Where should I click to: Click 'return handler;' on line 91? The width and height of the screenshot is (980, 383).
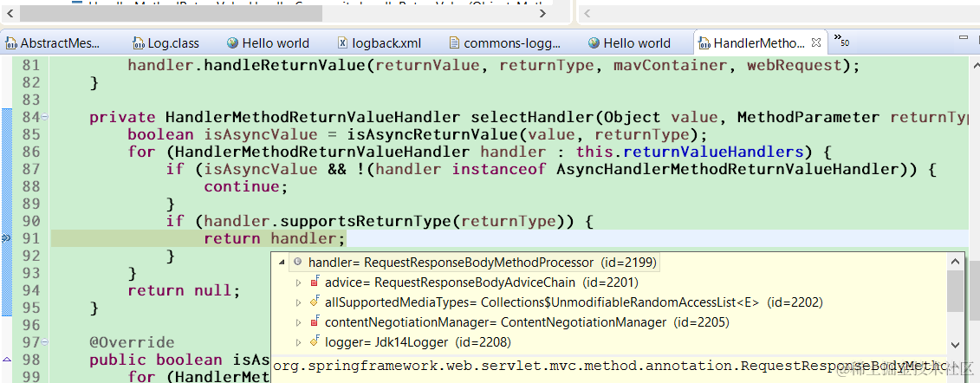point(275,238)
